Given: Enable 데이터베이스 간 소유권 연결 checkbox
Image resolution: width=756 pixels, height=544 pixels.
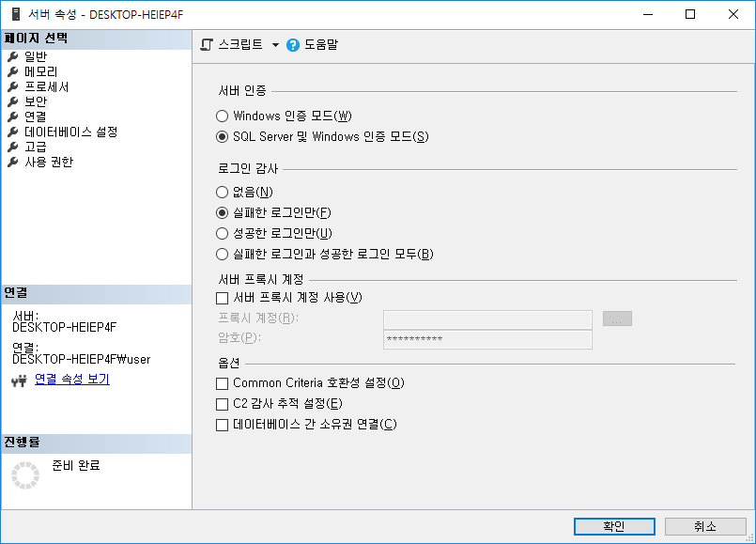Looking at the screenshot, I should tap(222, 425).
